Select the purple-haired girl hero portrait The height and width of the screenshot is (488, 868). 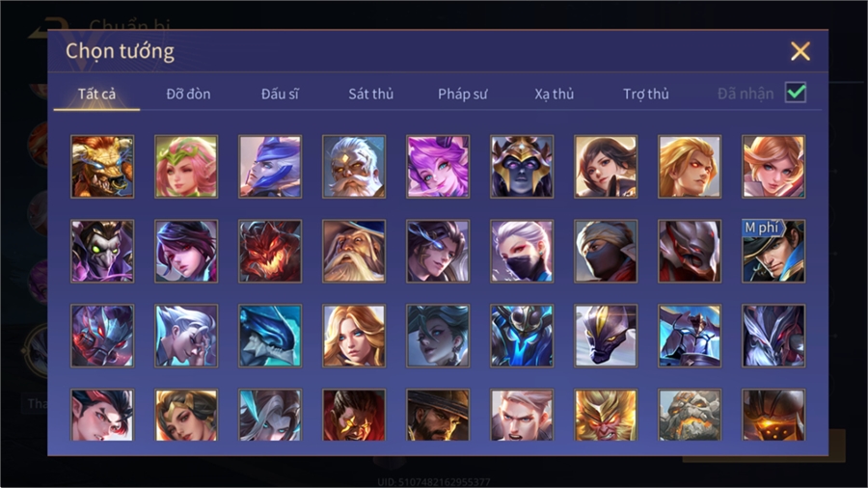(438, 167)
